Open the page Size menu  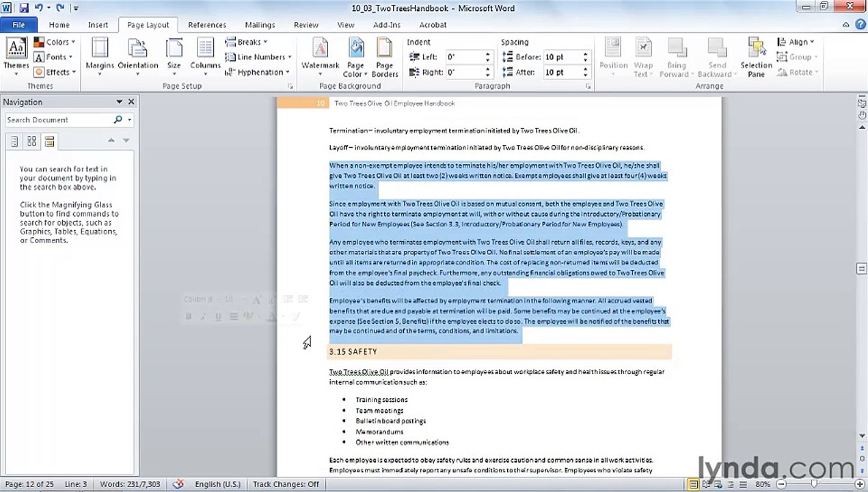pos(174,56)
